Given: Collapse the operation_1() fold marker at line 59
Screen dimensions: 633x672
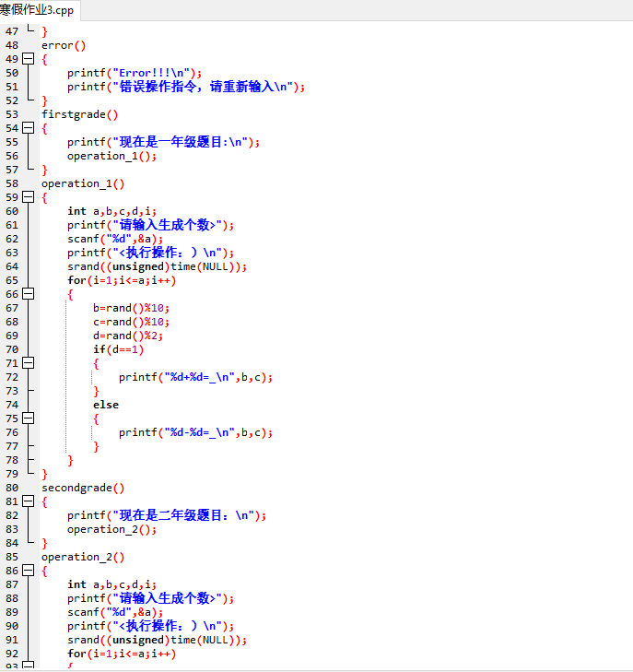Looking at the screenshot, I should 29,197.
